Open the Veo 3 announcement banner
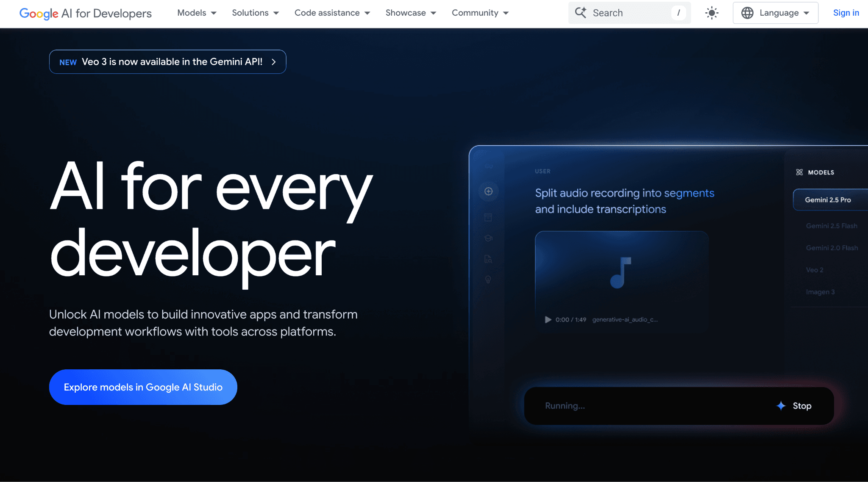The image size is (868, 482). 167,62
